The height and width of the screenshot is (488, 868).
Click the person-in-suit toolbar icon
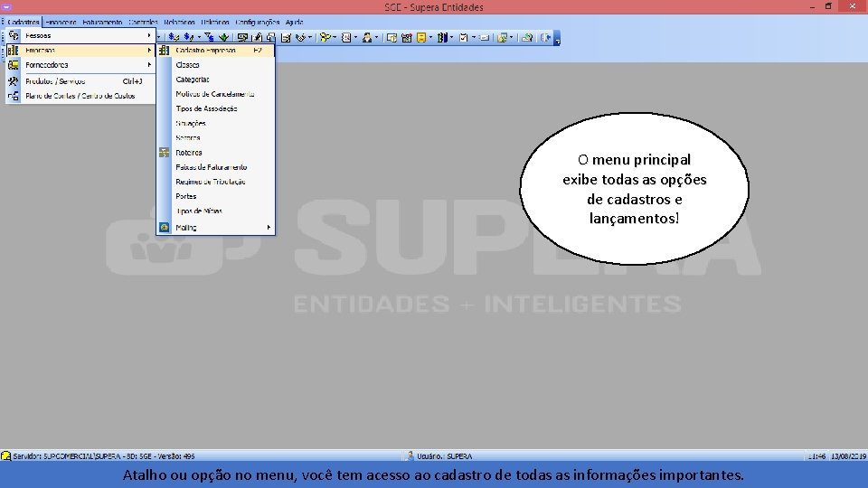pos(367,38)
